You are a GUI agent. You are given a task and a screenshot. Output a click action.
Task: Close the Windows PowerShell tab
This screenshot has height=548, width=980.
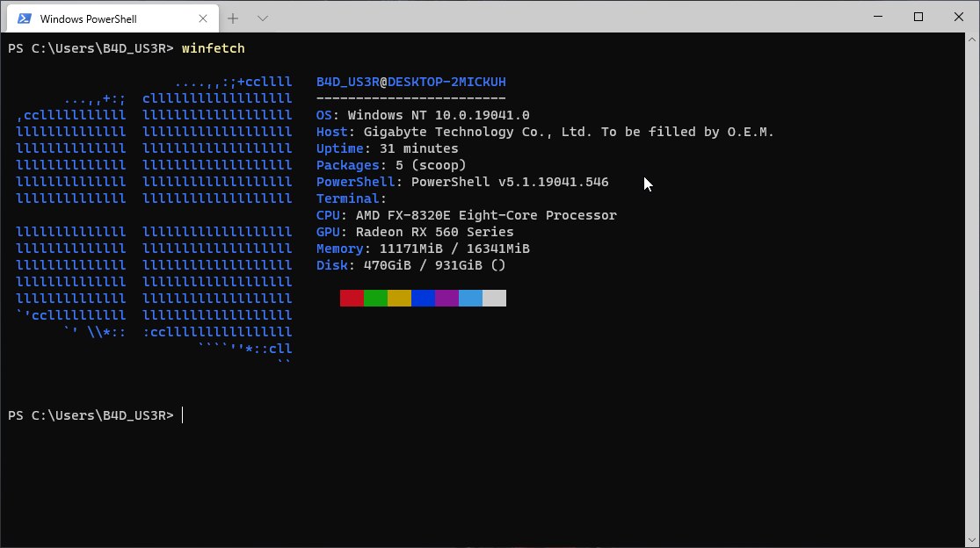click(202, 18)
